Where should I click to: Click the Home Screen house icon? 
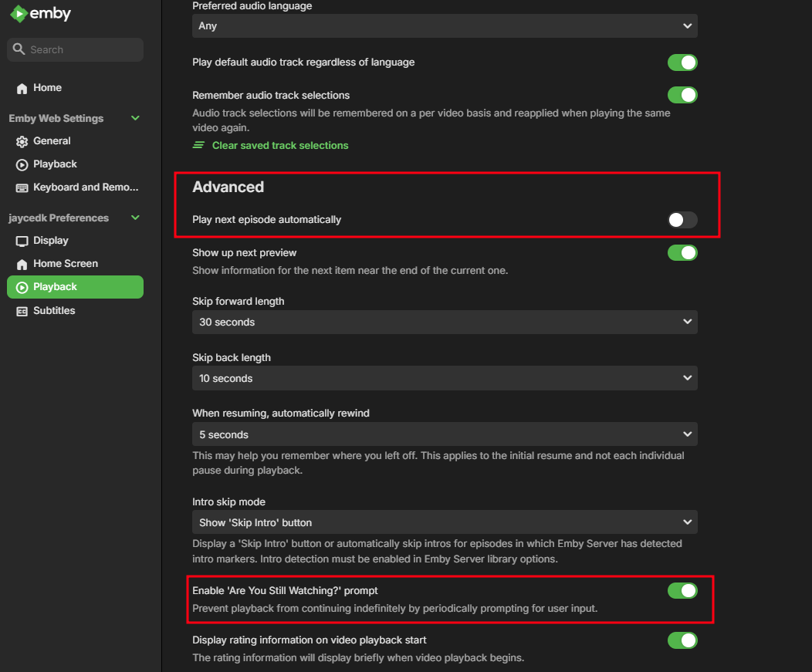[x=22, y=264]
